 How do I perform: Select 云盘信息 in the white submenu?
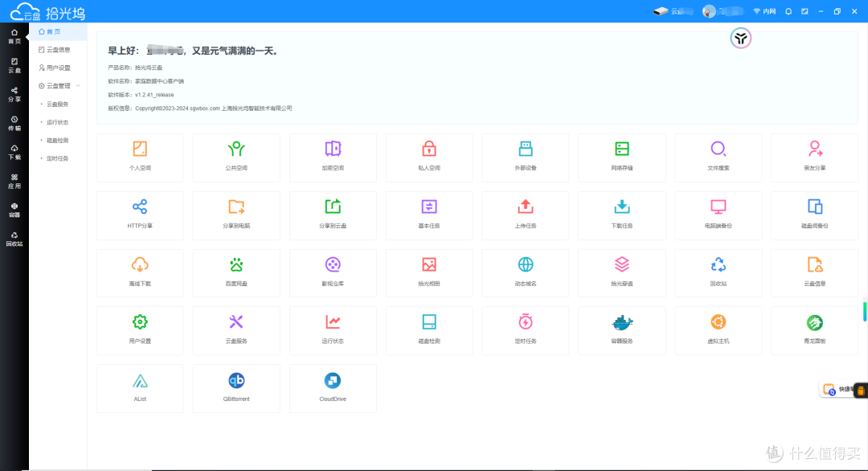tap(58, 50)
